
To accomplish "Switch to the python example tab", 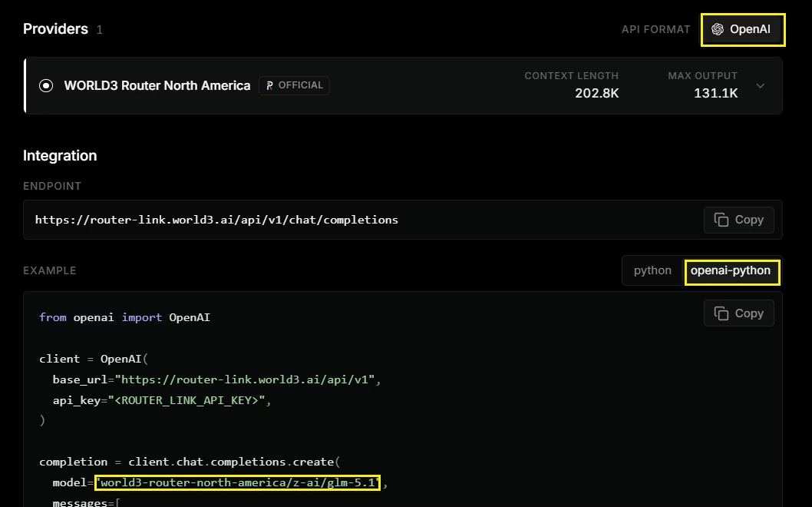I will tap(652, 270).
